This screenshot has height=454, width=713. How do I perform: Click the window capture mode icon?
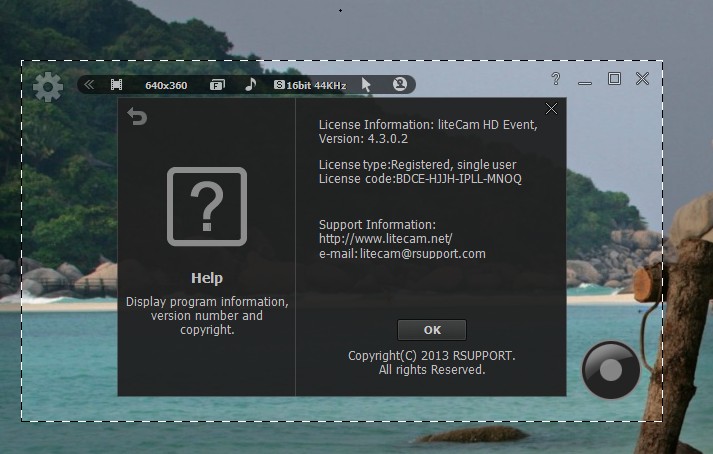pos(217,85)
